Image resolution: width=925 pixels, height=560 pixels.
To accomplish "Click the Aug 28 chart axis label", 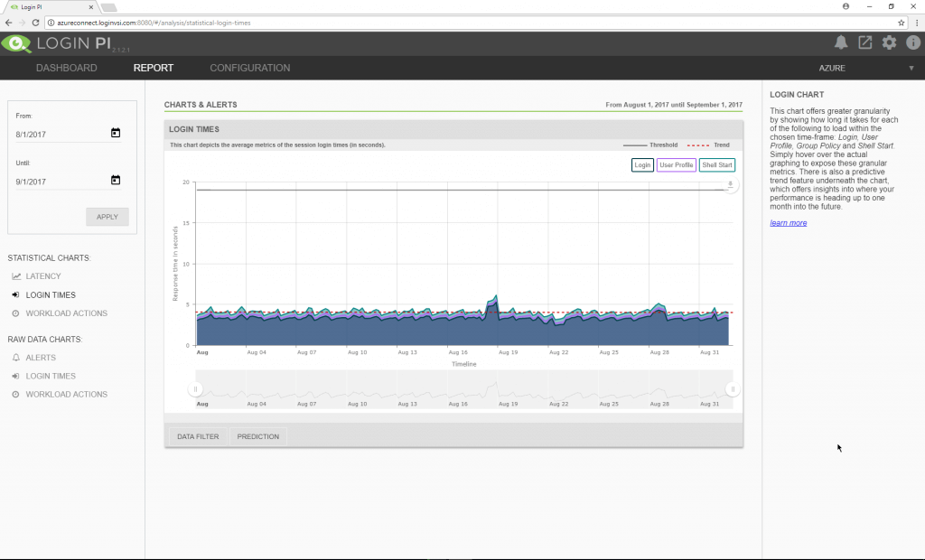I will 659,352.
